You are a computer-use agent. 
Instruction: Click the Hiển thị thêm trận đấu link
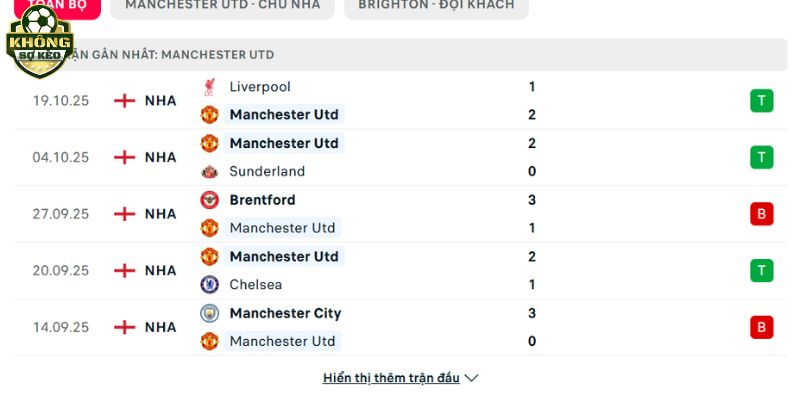[391, 378]
